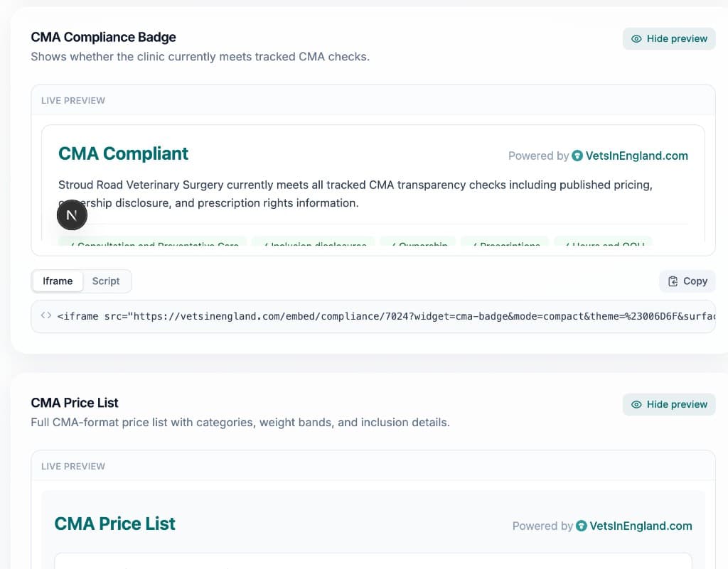Click the globe icon next to VetsInEngland.com in the badge

click(x=579, y=156)
